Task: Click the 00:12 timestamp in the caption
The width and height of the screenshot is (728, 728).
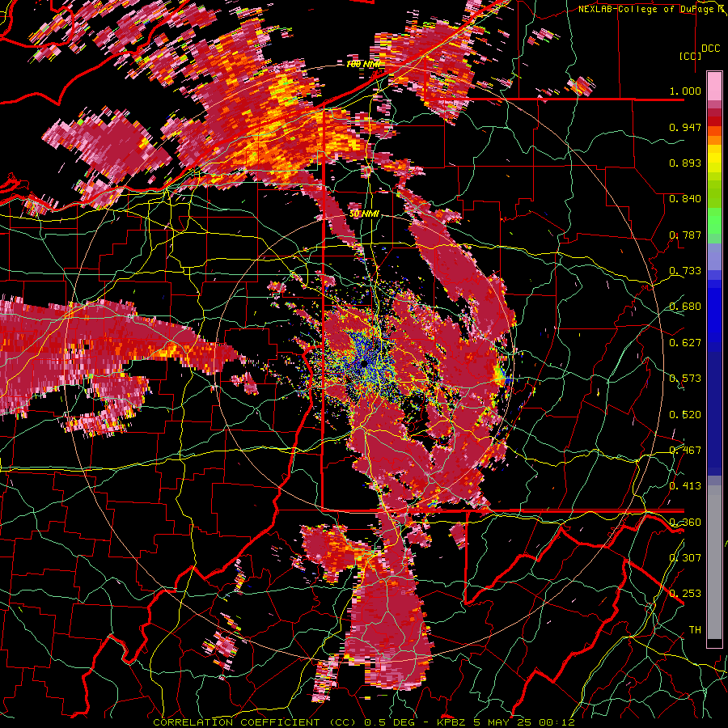Action: (557, 722)
